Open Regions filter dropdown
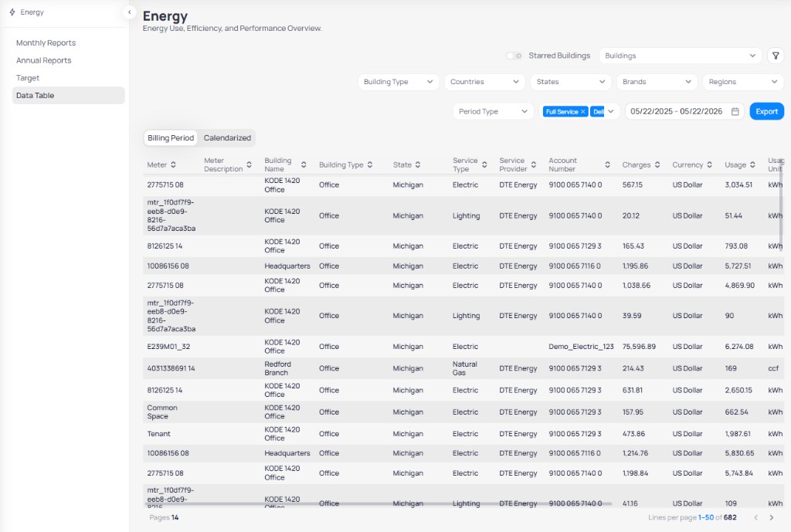 coord(743,82)
